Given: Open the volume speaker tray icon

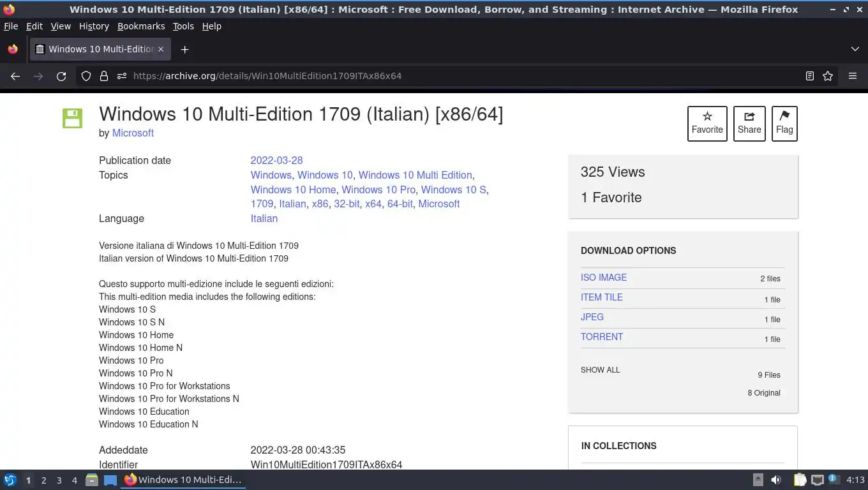Looking at the screenshot, I should tap(776, 480).
